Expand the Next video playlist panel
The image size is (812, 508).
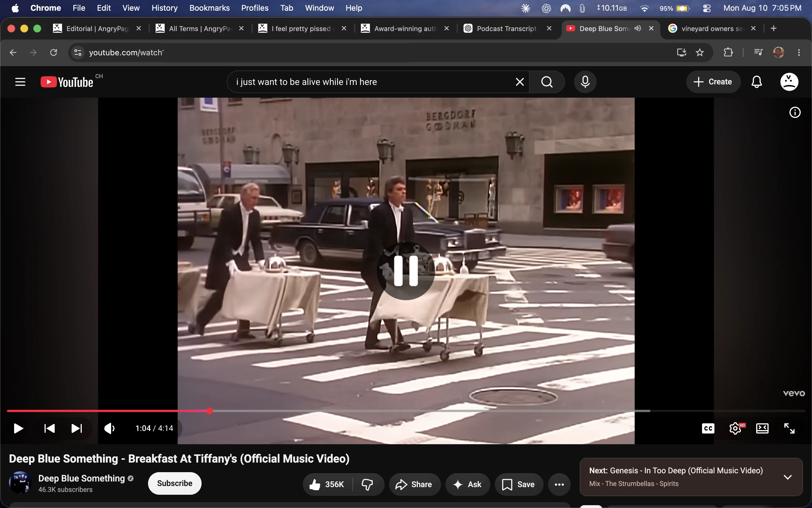(x=787, y=477)
